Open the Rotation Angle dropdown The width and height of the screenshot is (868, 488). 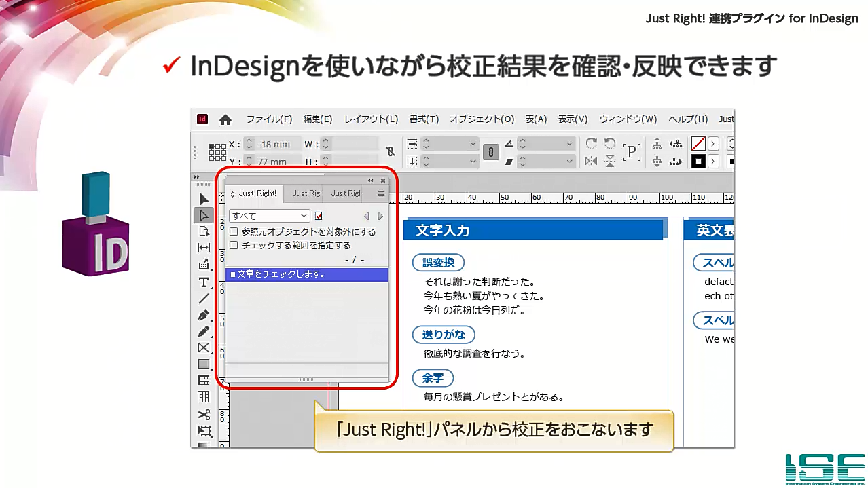(570, 143)
